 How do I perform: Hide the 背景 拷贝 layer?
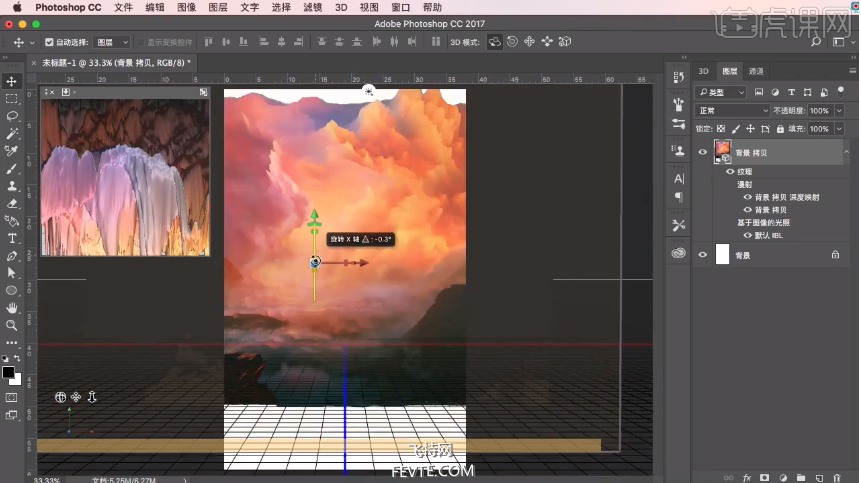(x=702, y=152)
